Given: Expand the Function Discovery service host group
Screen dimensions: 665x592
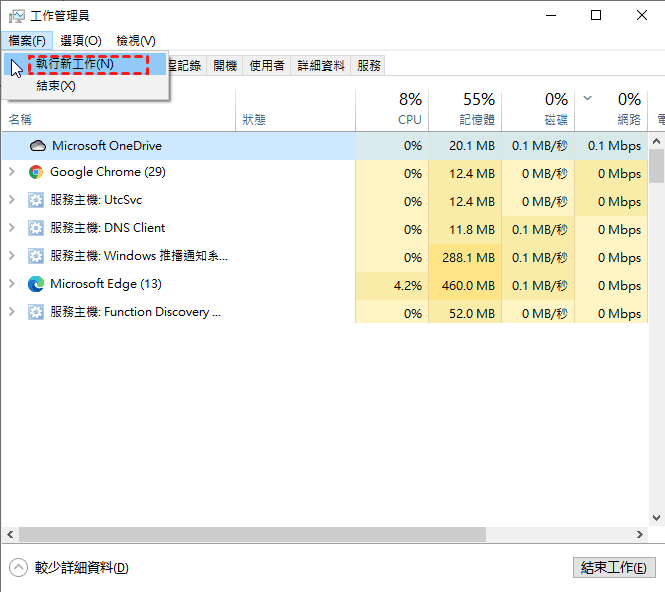Looking at the screenshot, I should point(11,312).
